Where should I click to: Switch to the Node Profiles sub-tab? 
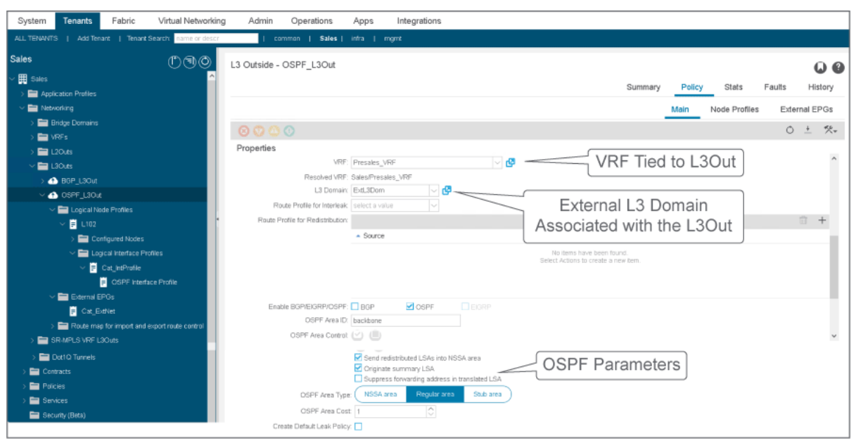click(x=734, y=110)
